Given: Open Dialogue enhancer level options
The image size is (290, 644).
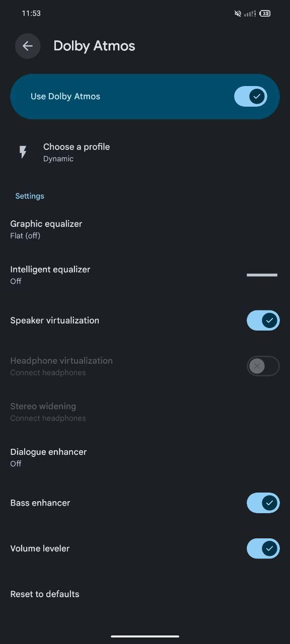Looking at the screenshot, I should [x=145, y=457].
